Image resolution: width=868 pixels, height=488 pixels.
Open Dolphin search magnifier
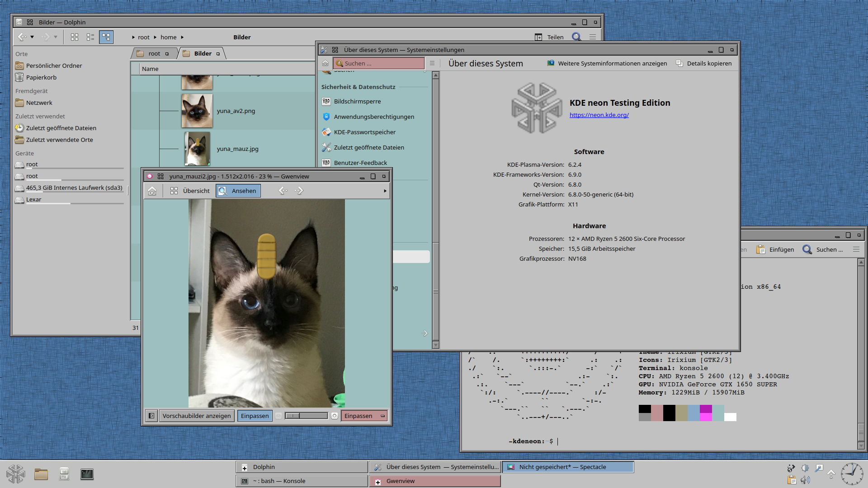pyautogui.click(x=576, y=37)
